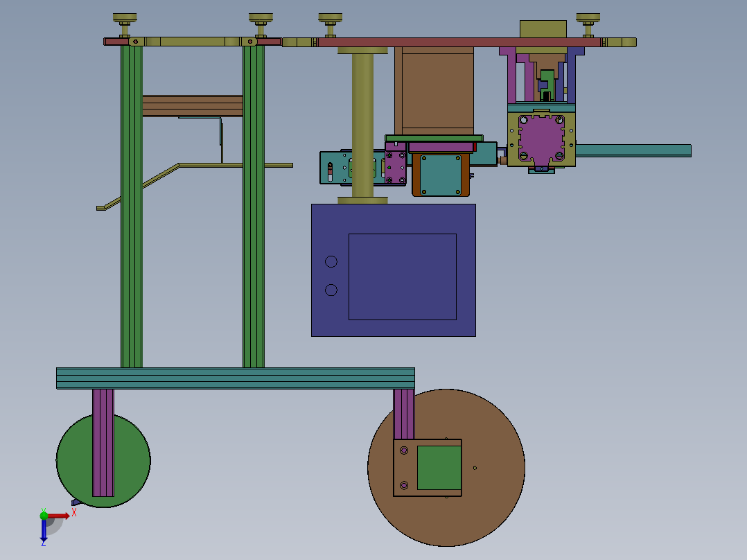Select the olive block on top right of plate
747x560 pixels.
pyautogui.click(x=543, y=29)
